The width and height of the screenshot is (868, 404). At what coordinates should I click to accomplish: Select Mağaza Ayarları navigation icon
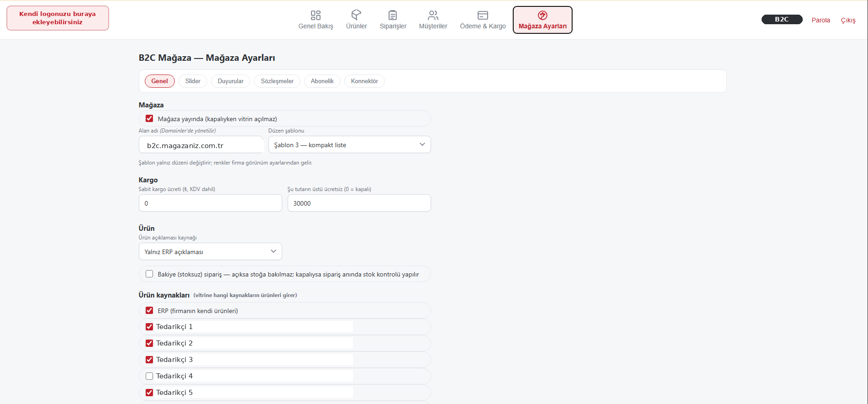(542, 15)
